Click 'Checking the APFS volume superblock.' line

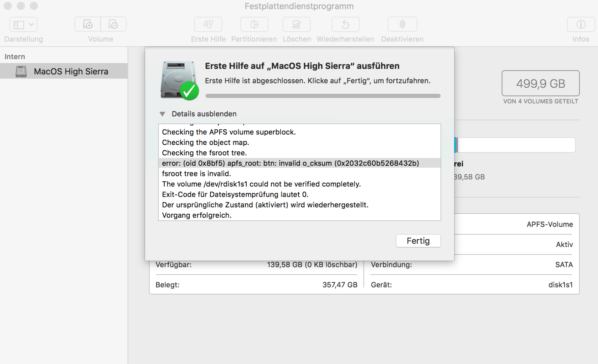[229, 132]
